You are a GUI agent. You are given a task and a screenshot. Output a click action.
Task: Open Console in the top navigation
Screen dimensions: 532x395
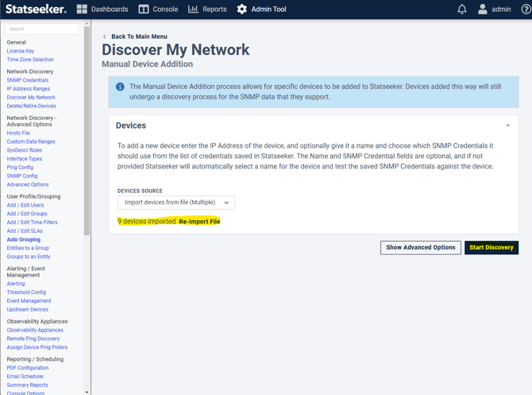[x=158, y=10]
